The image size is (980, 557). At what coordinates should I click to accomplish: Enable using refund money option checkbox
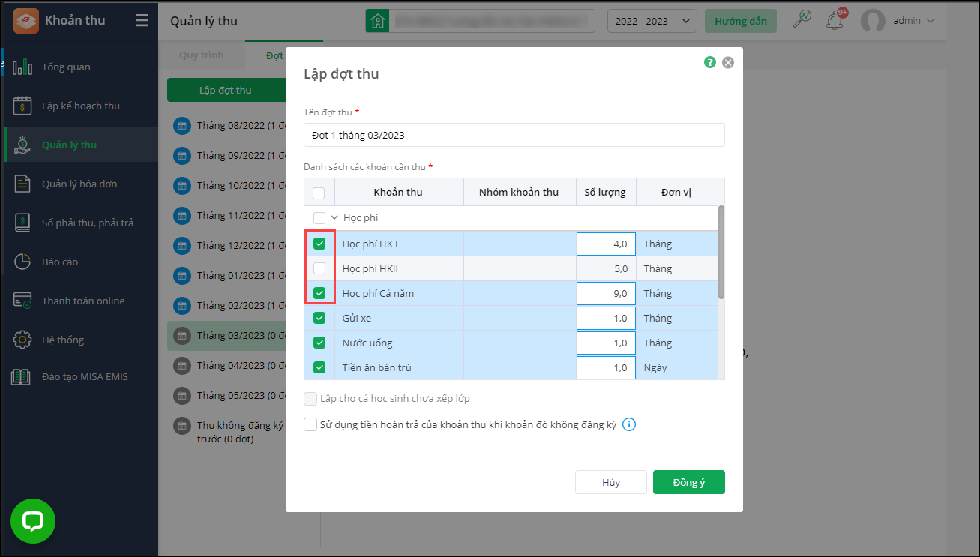[x=310, y=425]
